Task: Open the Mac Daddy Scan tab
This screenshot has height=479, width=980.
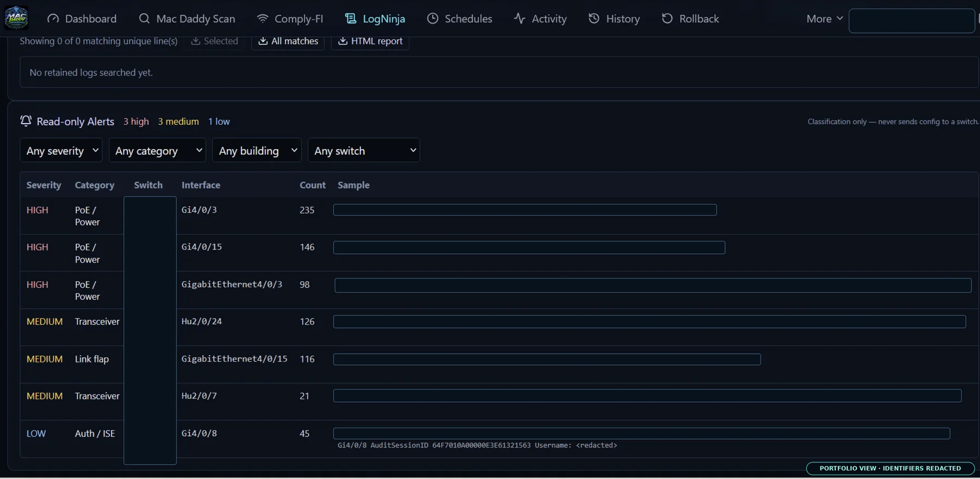Action: pyautogui.click(x=187, y=19)
